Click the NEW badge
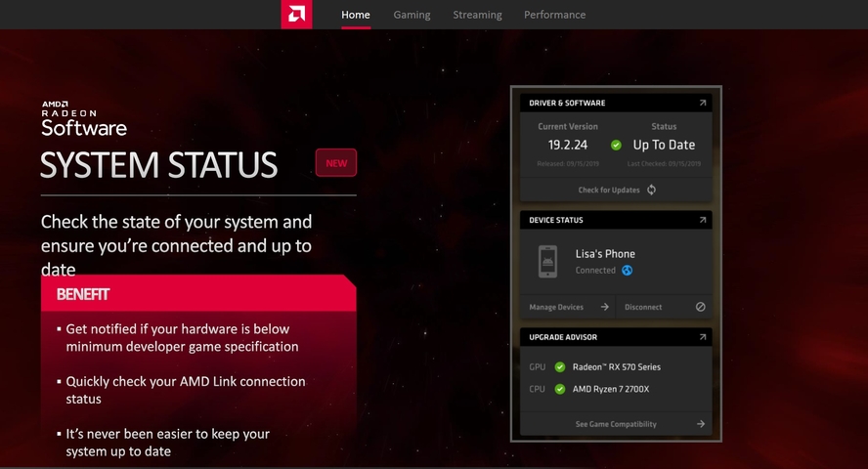Image resolution: width=868 pixels, height=469 pixels. (x=336, y=163)
